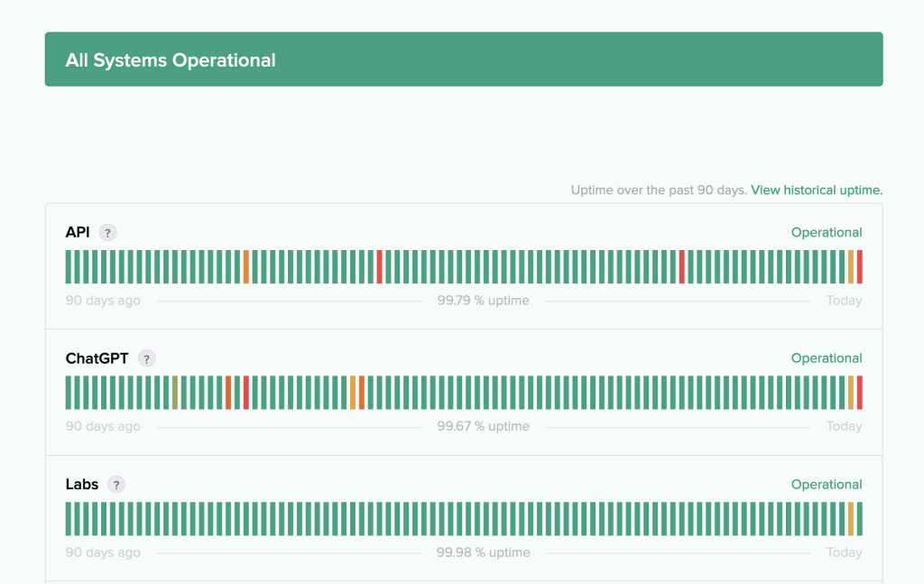Select today's green bar in the Labs row
This screenshot has width=924, height=584.
[860, 519]
